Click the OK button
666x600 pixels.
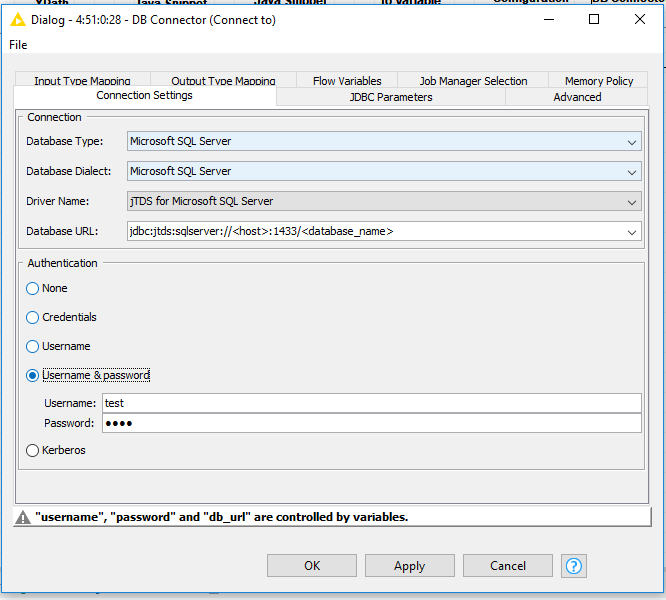(x=312, y=566)
